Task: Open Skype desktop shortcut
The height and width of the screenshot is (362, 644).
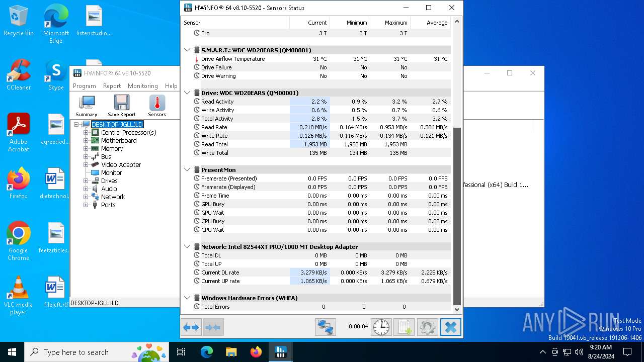Action: pyautogui.click(x=56, y=75)
